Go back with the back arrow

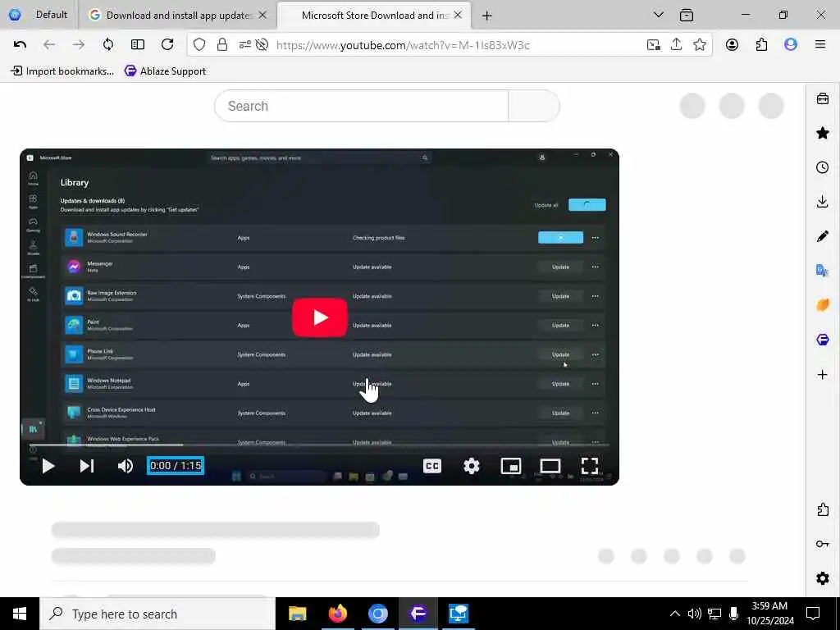pyautogui.click(x=49, y=45)
